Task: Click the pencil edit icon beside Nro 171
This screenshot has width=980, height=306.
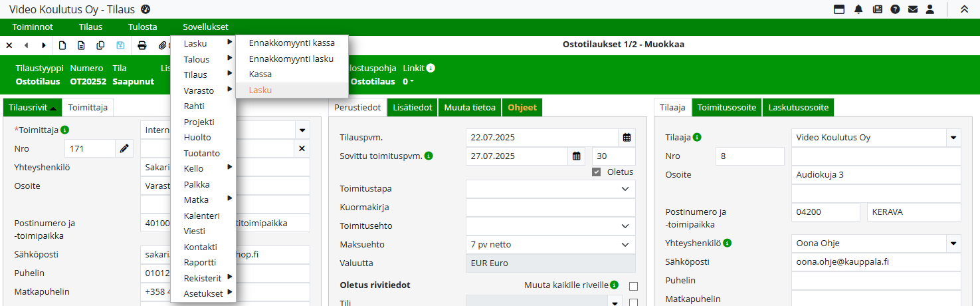Action: click(x=124, y=148)
